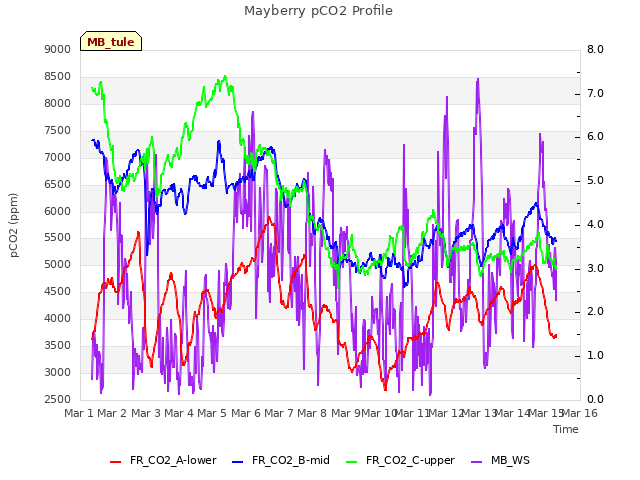This screenshot has width=640, height=480.
Task: Click the 8500 tick on left axis
Action: (58, 76)
